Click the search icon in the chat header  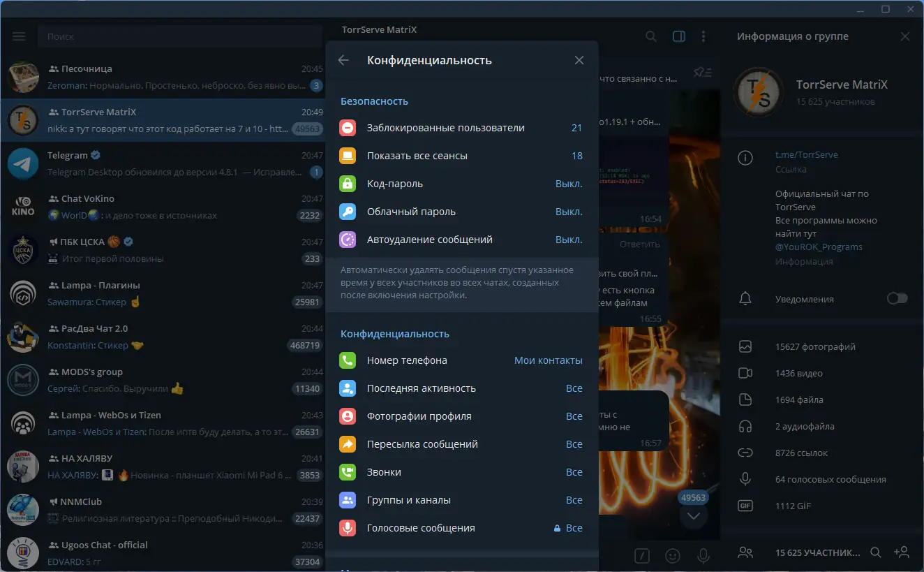[651, 36]
